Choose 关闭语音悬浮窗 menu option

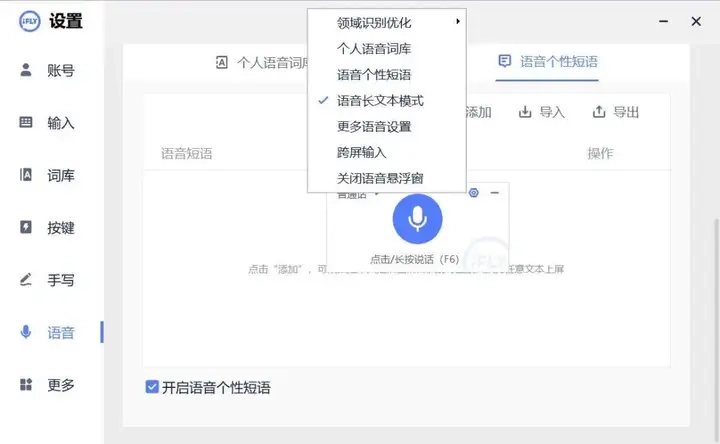(380, 178)
